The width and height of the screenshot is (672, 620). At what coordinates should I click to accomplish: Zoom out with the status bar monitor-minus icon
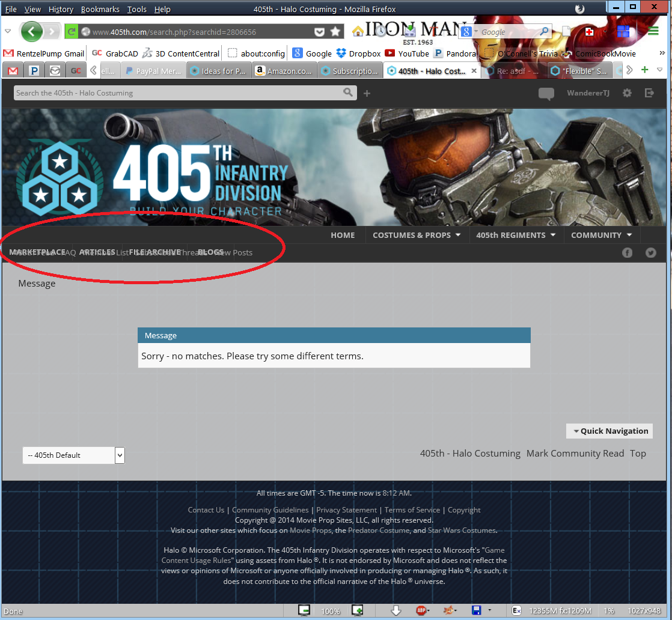[x=304, y=610]
